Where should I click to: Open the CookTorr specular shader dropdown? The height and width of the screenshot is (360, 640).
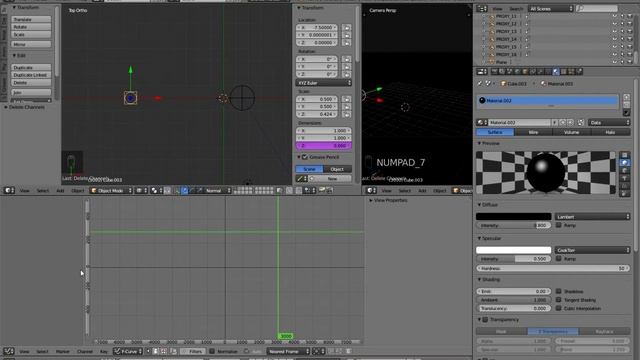coord(592,250)
